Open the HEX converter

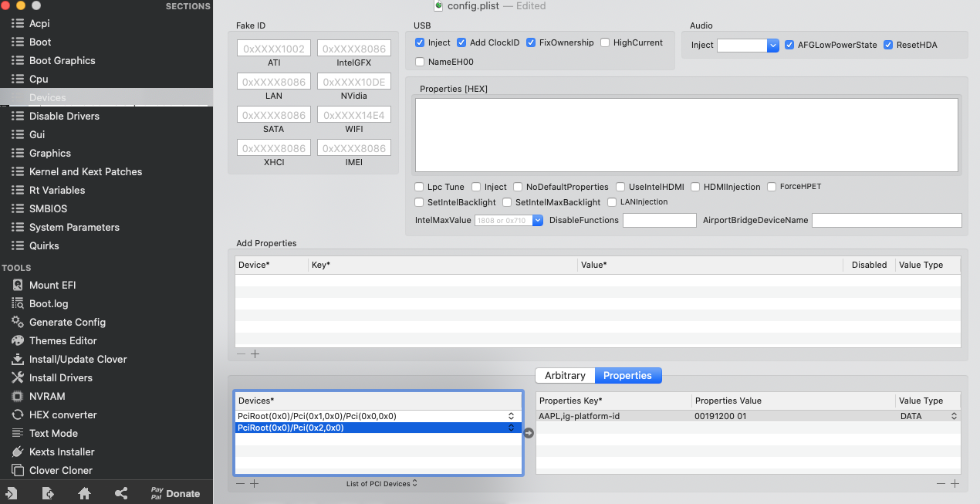click(x=63, y=414)
